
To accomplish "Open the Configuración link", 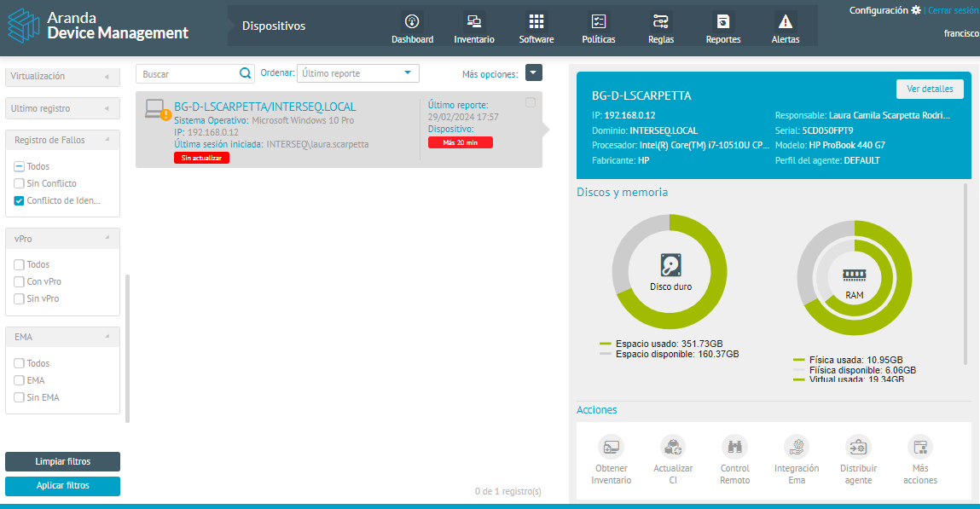I will [879, 10].
